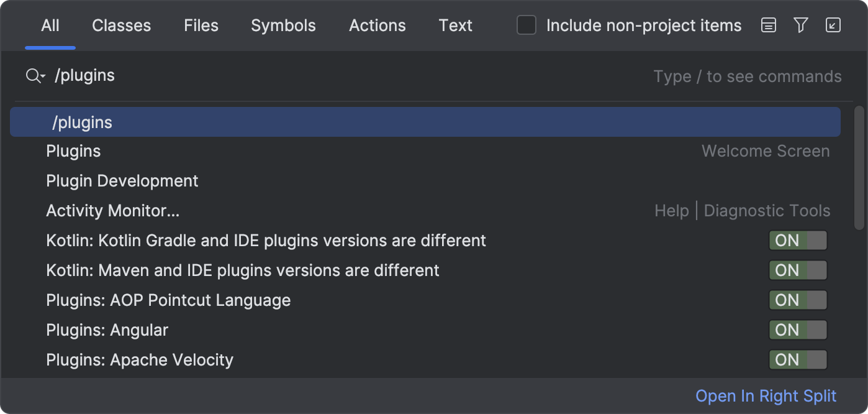The image size is (868, 414).
Task: Click Open In Right Split link
Action: [766, 396]
